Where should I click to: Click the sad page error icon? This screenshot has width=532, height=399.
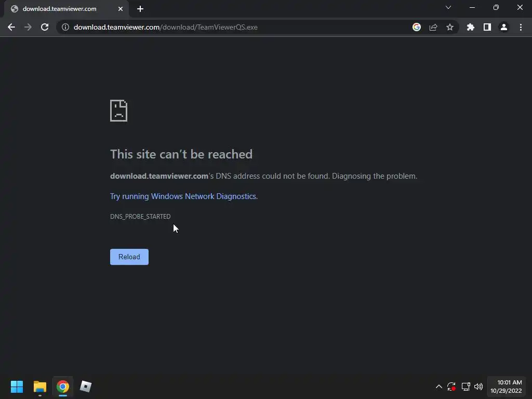point(119,111)
